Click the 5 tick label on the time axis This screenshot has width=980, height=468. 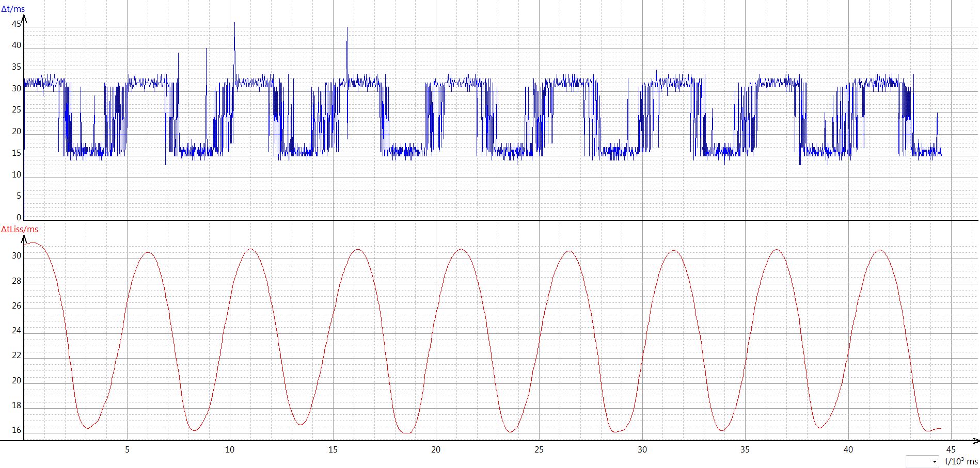tap(127, 449)
